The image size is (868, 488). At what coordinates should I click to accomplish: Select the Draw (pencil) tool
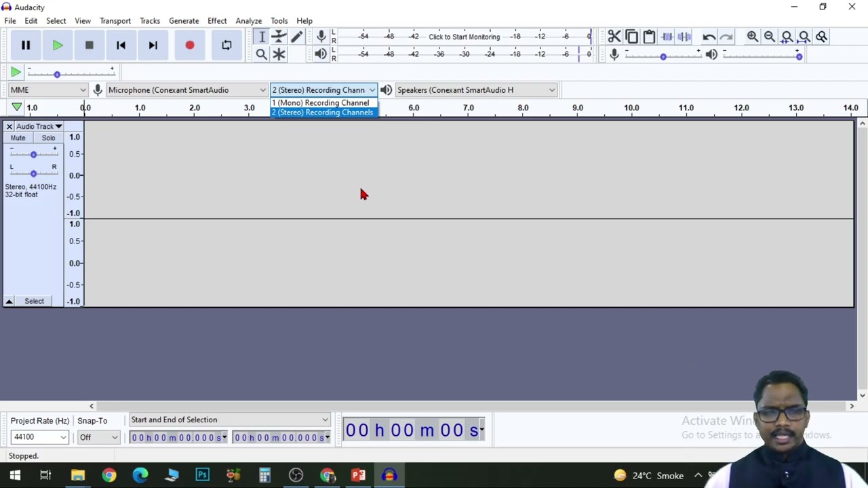point(296,37)
